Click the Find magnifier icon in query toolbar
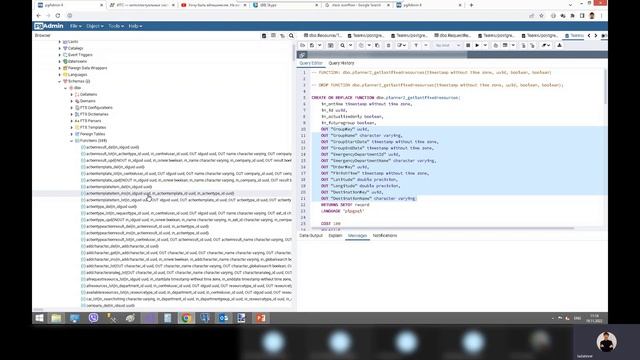 [342, 45]
